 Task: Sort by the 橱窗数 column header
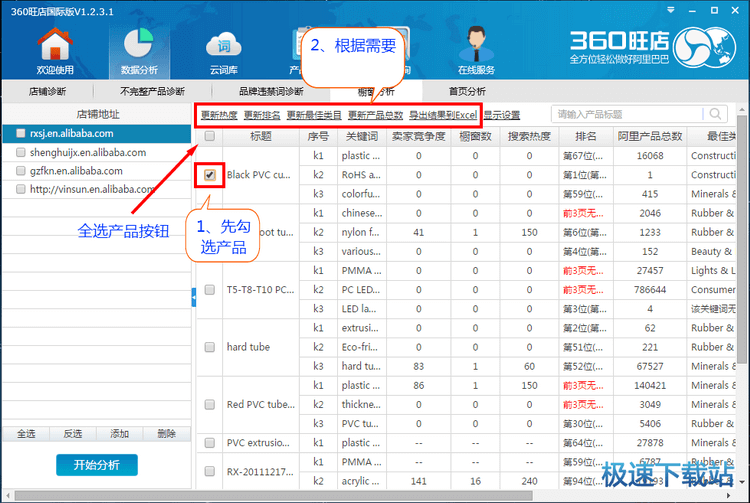(475, 136)
